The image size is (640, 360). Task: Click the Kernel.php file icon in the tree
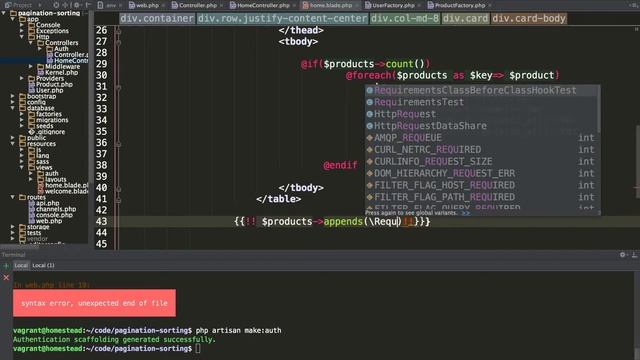(x=40, y=72)
